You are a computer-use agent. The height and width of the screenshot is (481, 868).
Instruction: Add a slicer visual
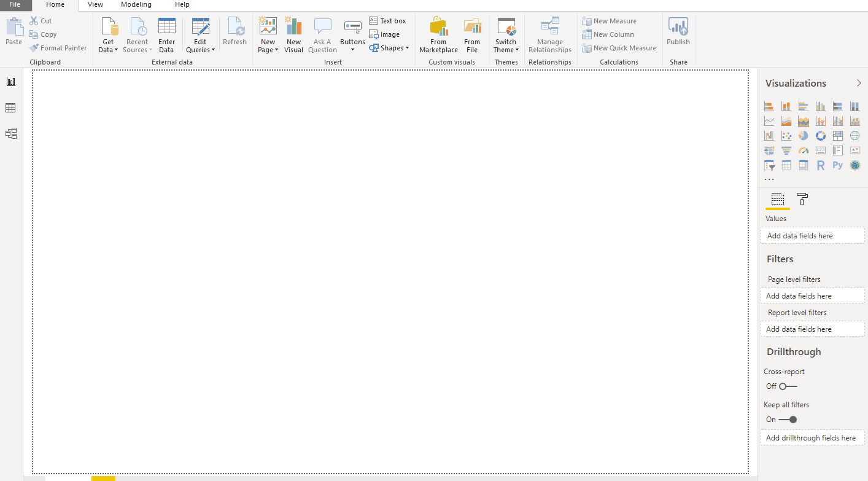(x=769, y=165)
